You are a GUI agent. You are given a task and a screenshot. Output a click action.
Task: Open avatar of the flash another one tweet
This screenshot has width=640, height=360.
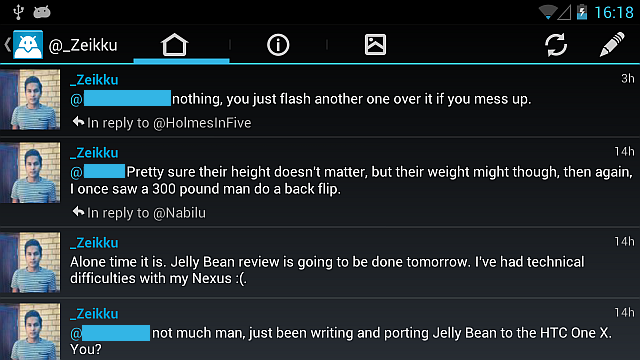(30, 99)
